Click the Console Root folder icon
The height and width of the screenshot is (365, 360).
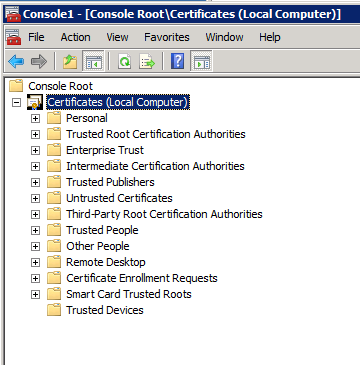[x=16, y=86]
